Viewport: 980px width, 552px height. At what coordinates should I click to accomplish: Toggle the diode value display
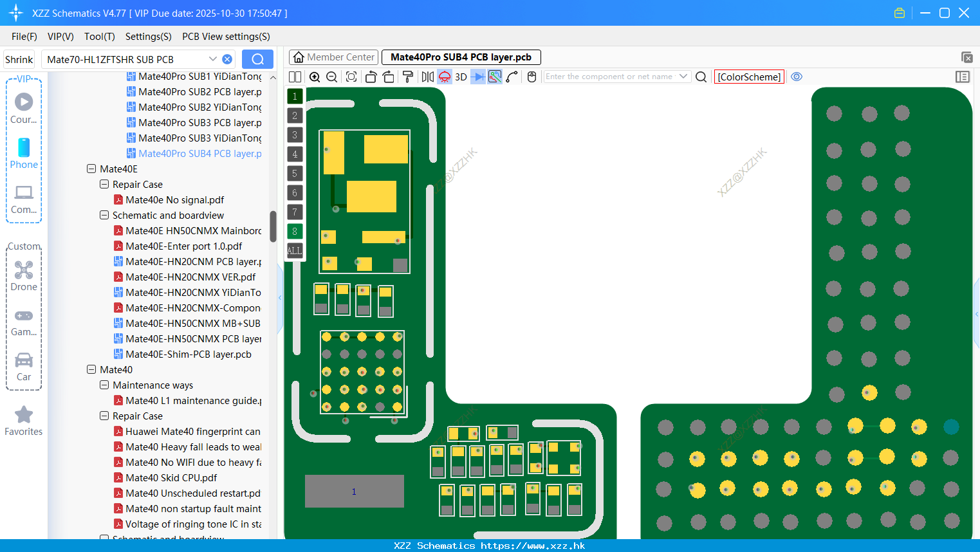(478, 77)
